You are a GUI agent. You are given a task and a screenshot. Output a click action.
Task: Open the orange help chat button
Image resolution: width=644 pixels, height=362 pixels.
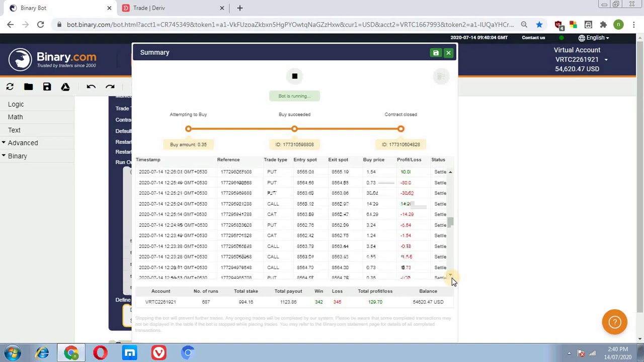pyautogui.click(x=614, y=322)
